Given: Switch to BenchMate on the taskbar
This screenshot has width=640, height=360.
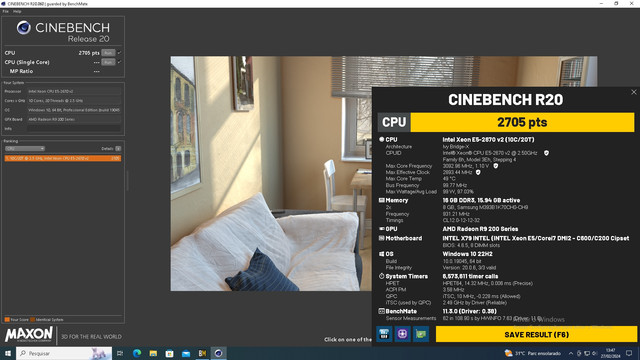Looking at the screenshot, I should pyautogui.click(x=202, y=353).
